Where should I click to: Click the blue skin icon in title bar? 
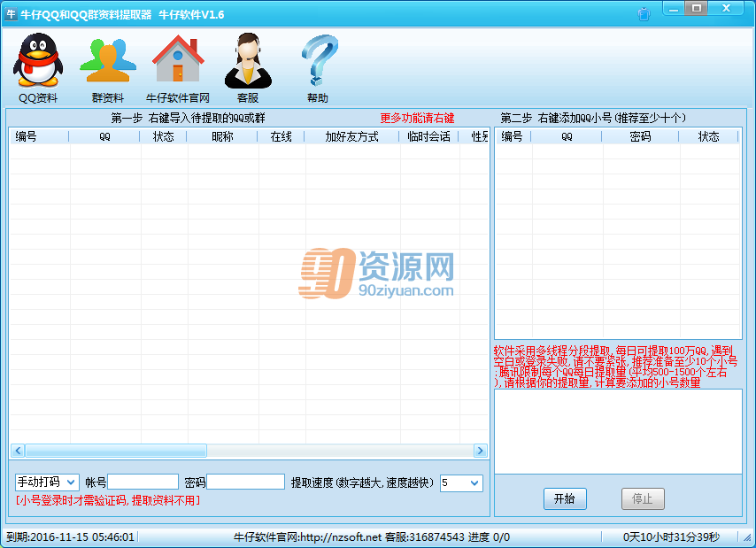[x=644, y=14]
